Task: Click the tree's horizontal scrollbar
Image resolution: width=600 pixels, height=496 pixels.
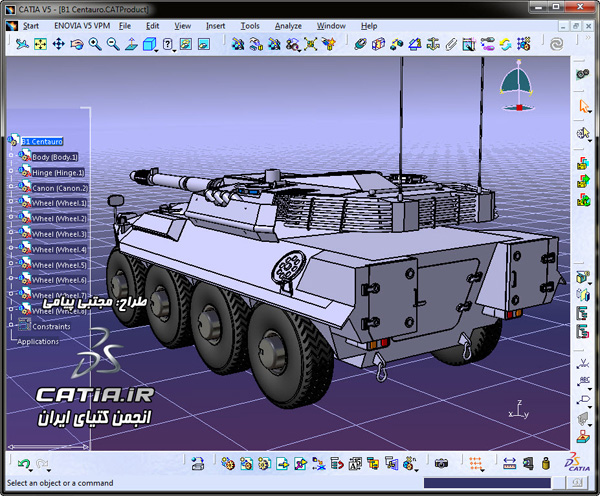Action: (x=48, y=446)
